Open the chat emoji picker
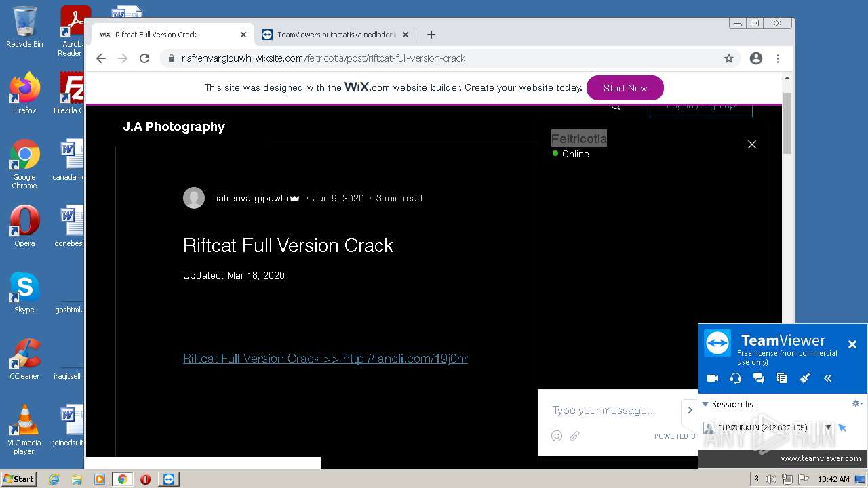Image resolution: width=868 pixels, height=488 pixels. pyautogui.click(x=557, y=436)
